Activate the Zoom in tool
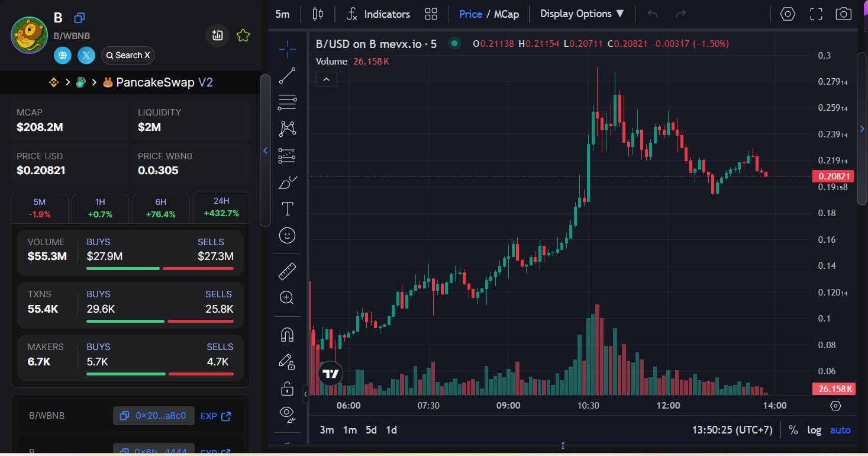The image size is (868, 456). 287,298
